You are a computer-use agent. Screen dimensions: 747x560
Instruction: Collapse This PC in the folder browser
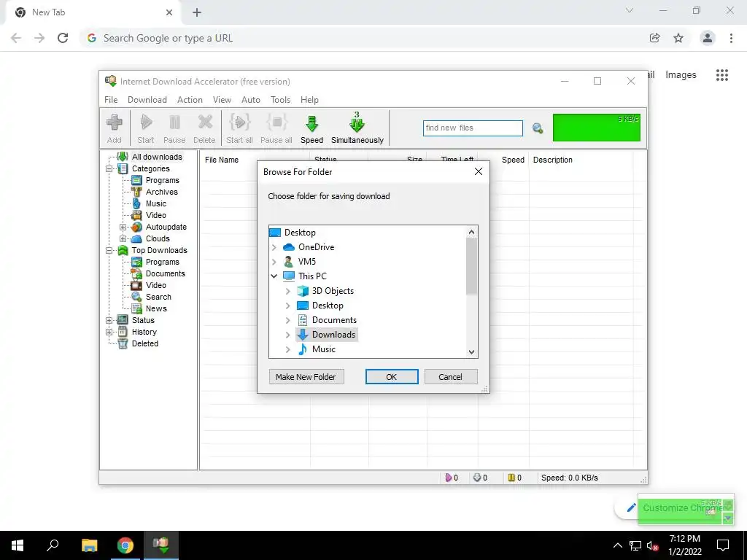[274, 276]
